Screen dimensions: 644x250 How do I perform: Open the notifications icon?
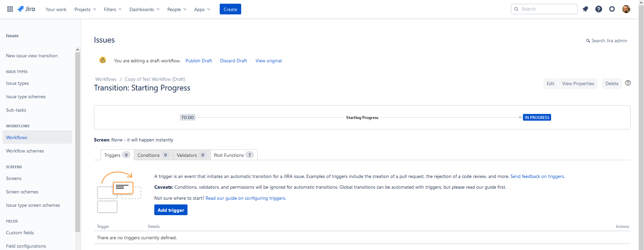tap(585, 9)
